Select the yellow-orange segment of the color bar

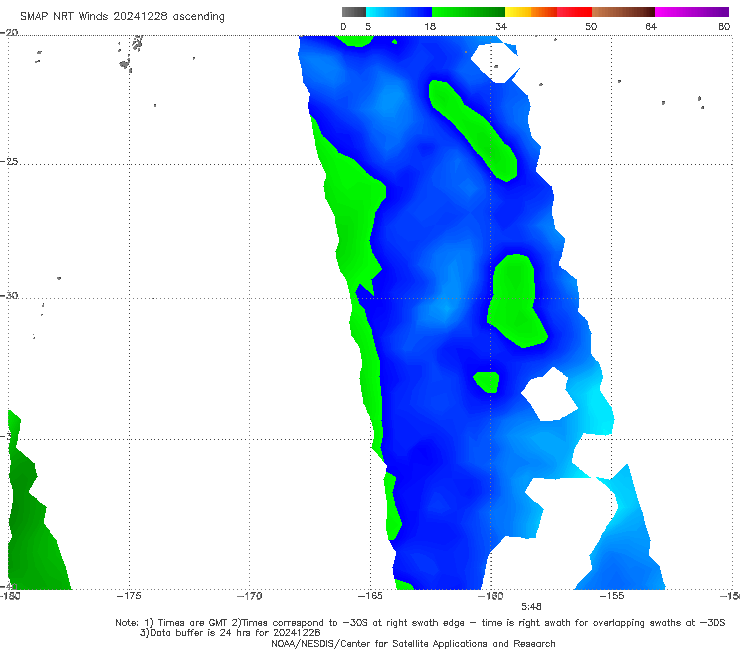(x=531, y=12)
